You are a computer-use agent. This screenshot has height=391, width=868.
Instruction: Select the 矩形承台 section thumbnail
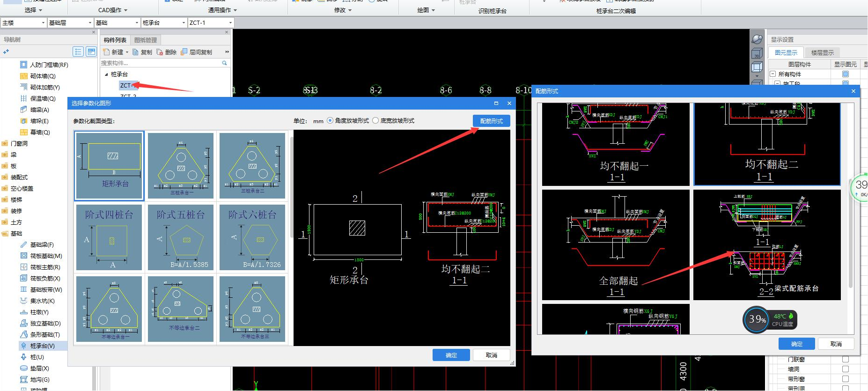pyautogui.click(x=109, y=166)
